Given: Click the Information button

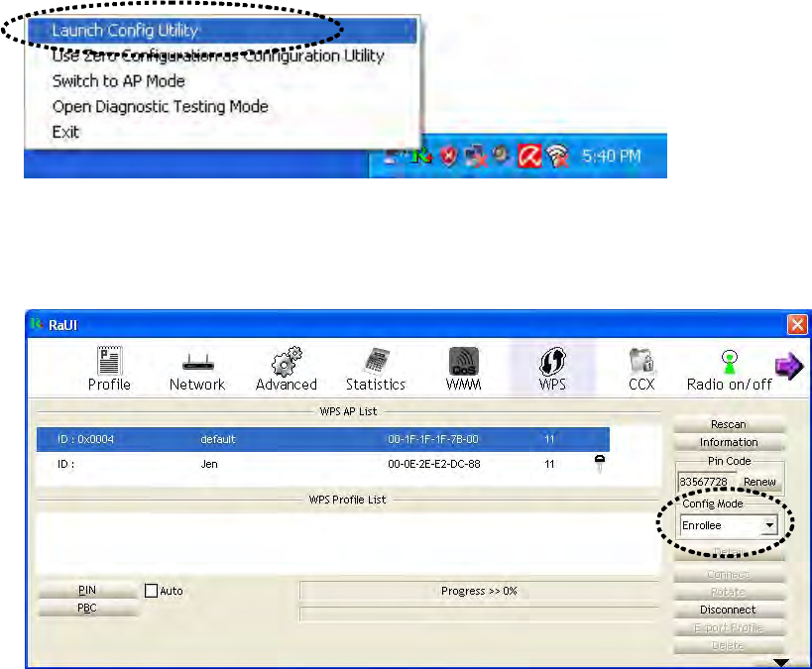Looking at the screenshot, I should (729, 442).
